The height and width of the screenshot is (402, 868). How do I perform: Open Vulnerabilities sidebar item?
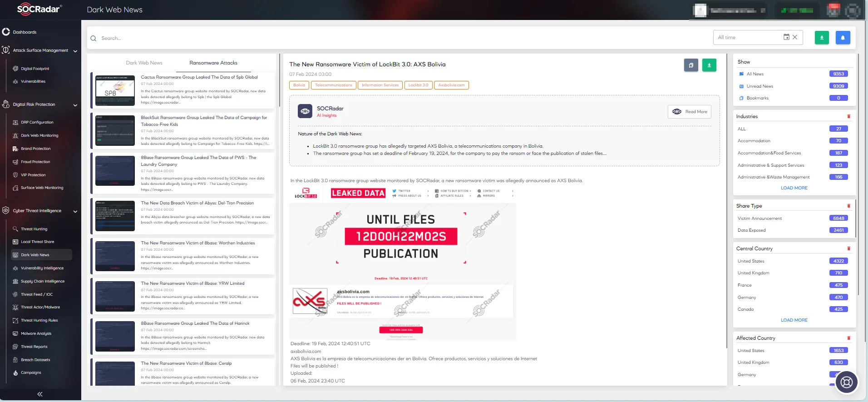pyautogui.click(x=33, y=82)
